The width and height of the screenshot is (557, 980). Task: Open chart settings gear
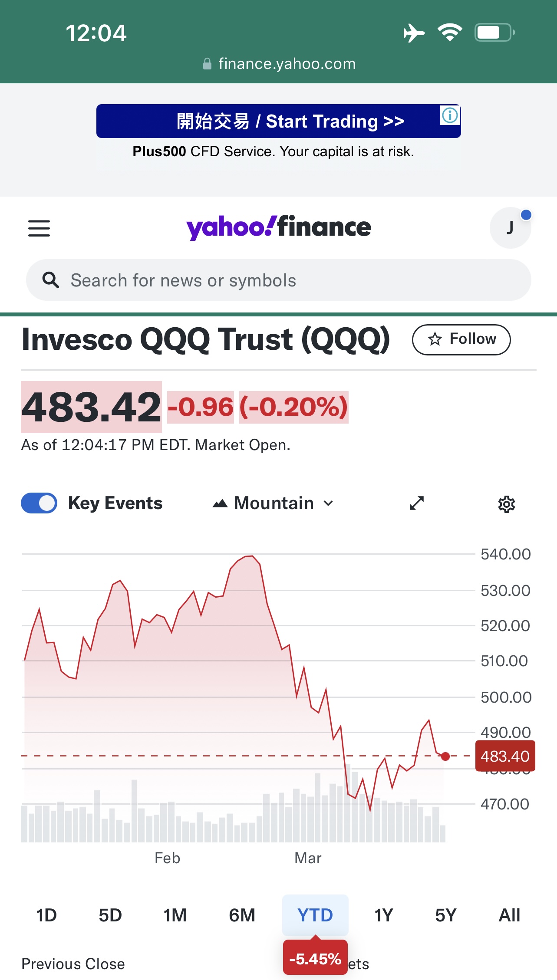(506, 504)
